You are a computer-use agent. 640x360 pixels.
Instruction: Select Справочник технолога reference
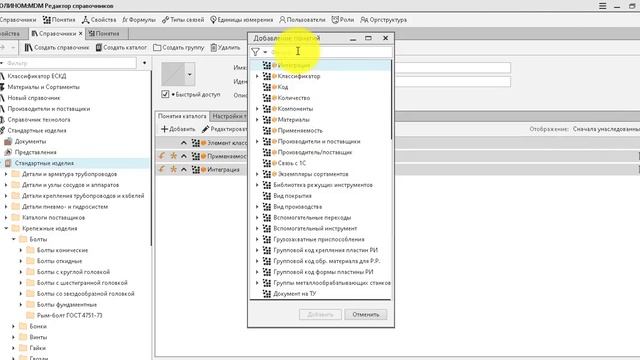point(39,120)
